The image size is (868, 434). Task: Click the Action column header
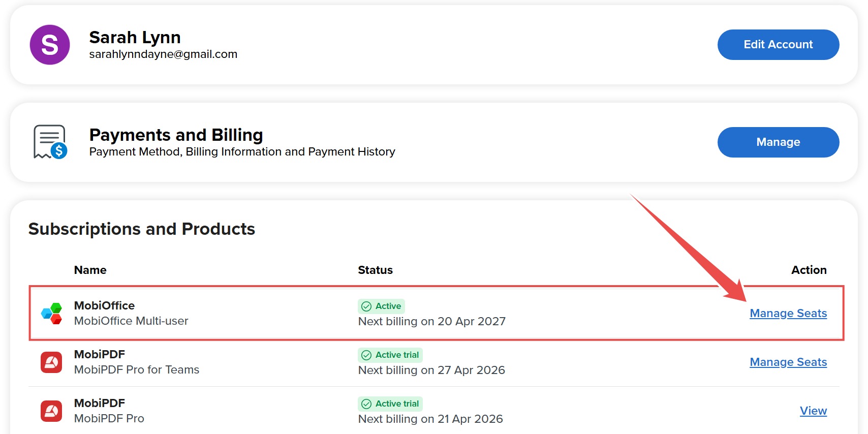click(x=809, y=270)
